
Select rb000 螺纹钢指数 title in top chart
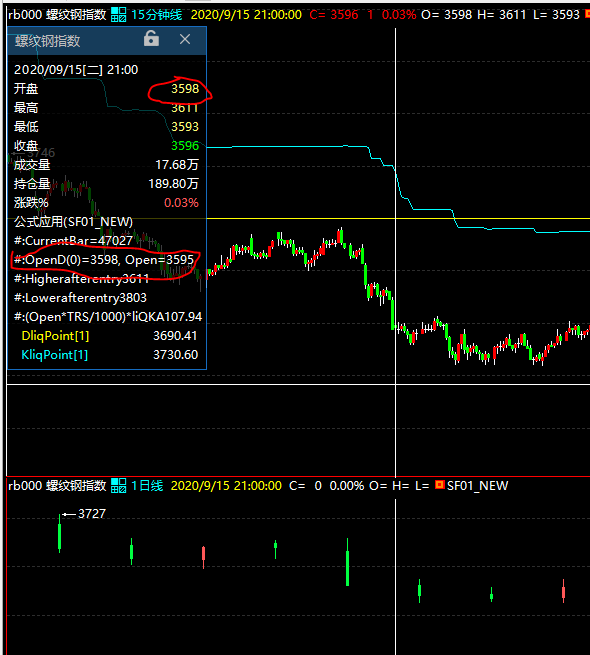tap(57, 15)
